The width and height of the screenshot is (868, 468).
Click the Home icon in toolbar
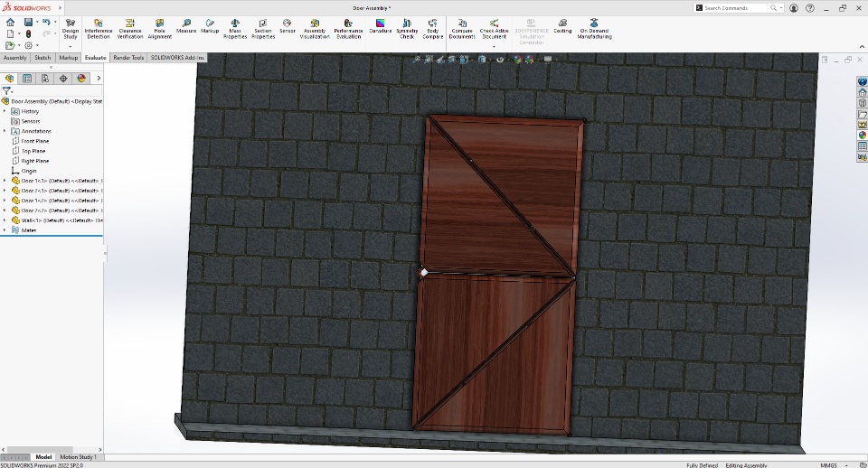pyautogui.click(x=10, y=22)
